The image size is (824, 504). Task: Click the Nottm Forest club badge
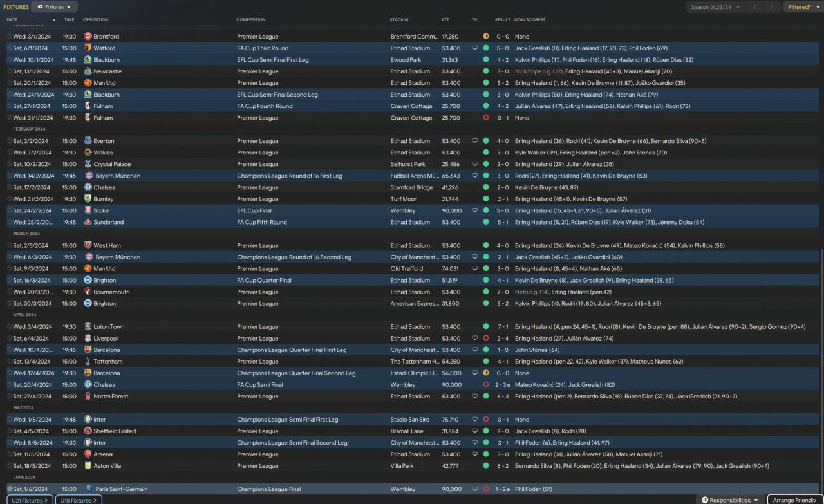[88, 396]
